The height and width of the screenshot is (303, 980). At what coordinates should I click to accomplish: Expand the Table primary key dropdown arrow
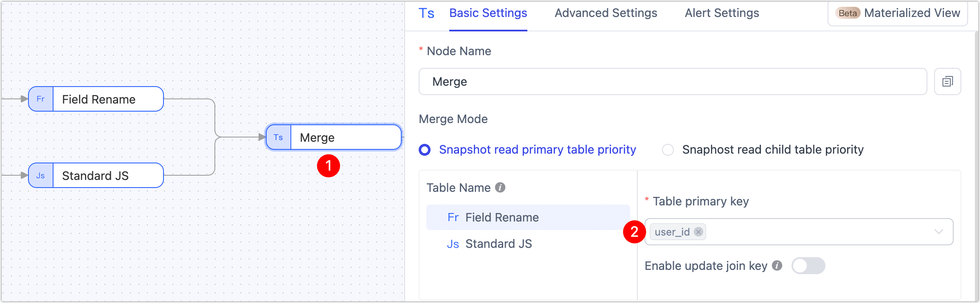(938, 232)
